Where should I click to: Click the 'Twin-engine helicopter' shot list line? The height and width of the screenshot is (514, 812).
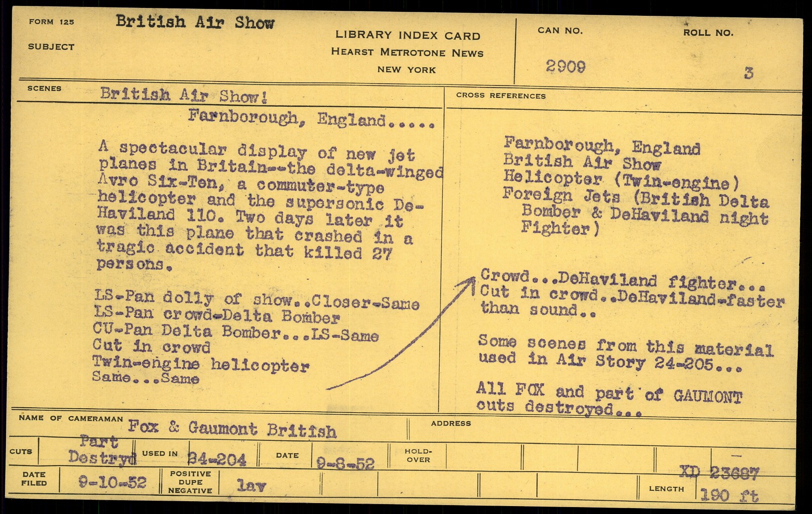pyautogui.click(x=201, y=365)
